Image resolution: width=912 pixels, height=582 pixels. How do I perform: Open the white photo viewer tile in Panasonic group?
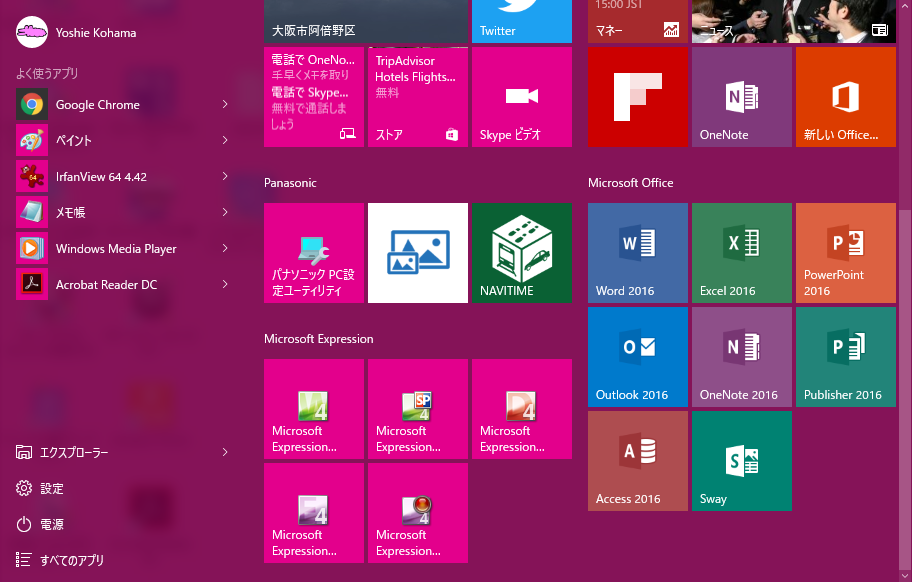pos(418,253)
